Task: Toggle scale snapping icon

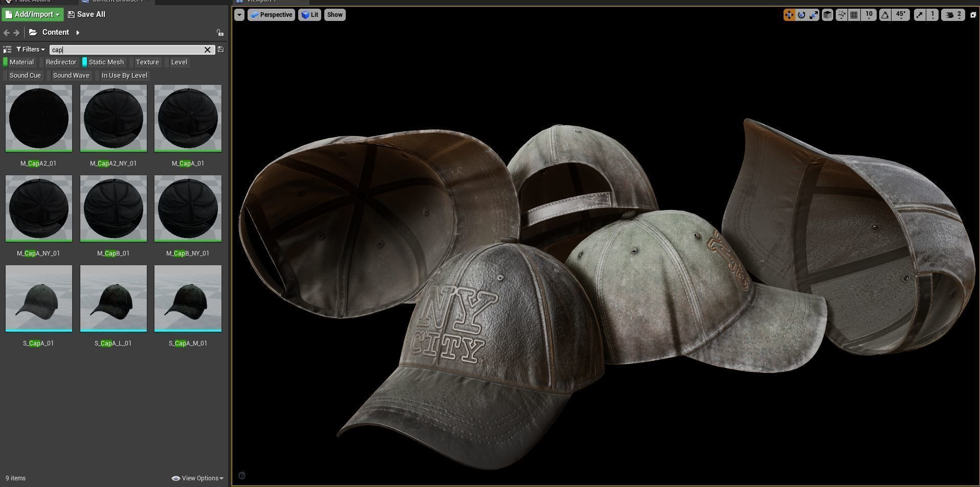Action: tap(920, 15)
